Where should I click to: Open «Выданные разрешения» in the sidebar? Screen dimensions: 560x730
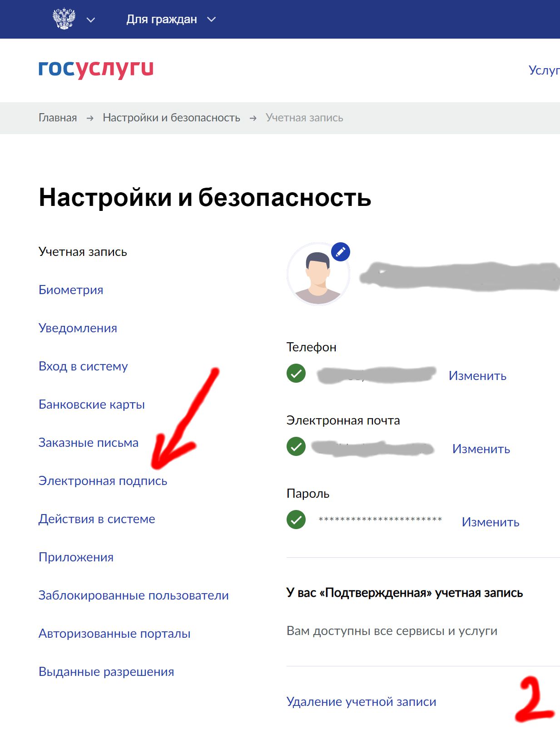tap(106, 672)
